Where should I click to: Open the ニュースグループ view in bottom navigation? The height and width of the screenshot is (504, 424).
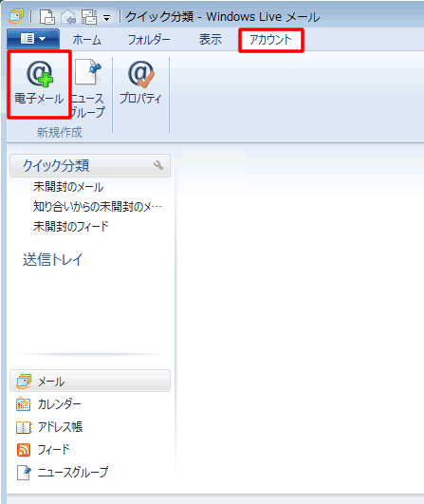[73, 472]
